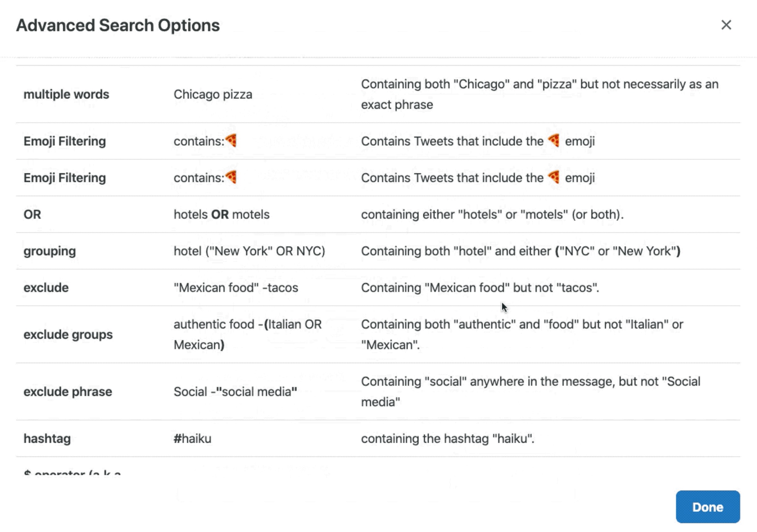Click pizza emoji in first Emoji Filtering description

[x=554, y=141]
